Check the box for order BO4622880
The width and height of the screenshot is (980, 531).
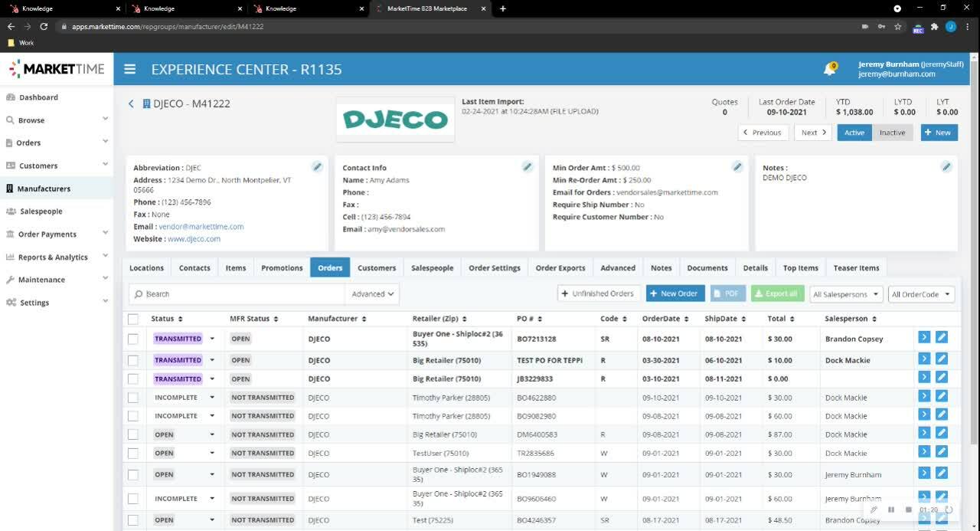pos(133,398)
